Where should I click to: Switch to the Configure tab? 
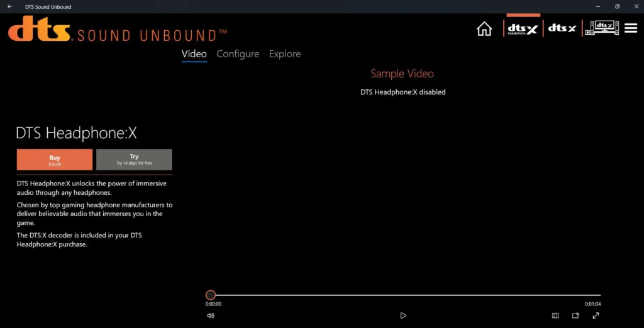(x=238, y=54)
